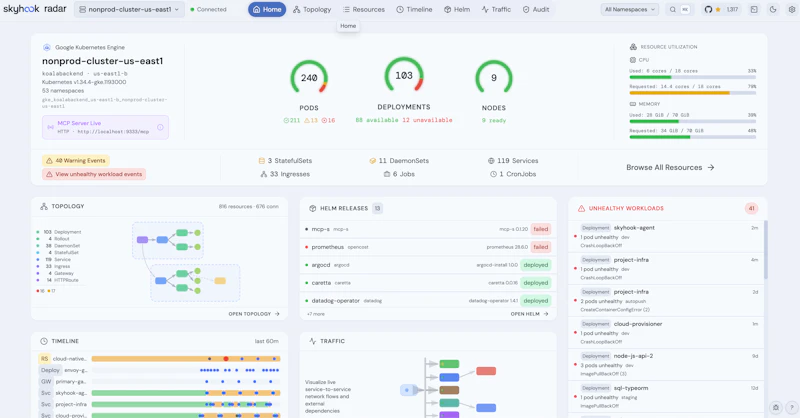Click the 40 Warning Events badge

tap(76, 160)
